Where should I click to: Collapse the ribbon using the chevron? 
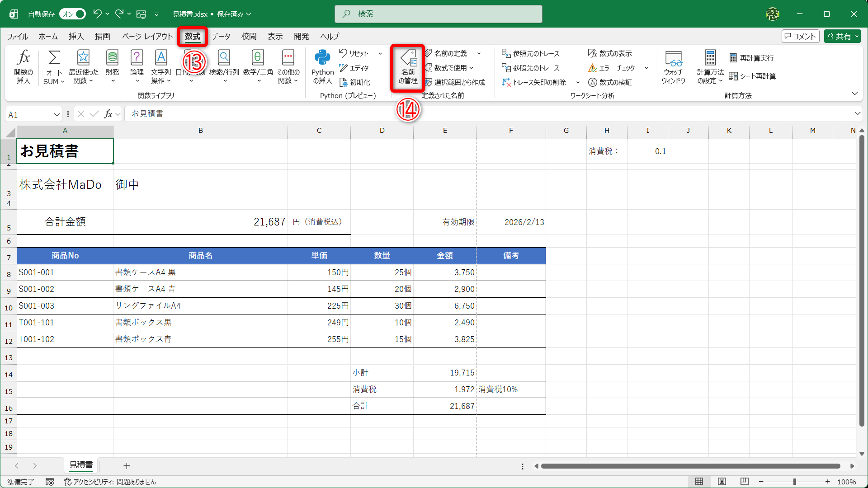point(854,94)
